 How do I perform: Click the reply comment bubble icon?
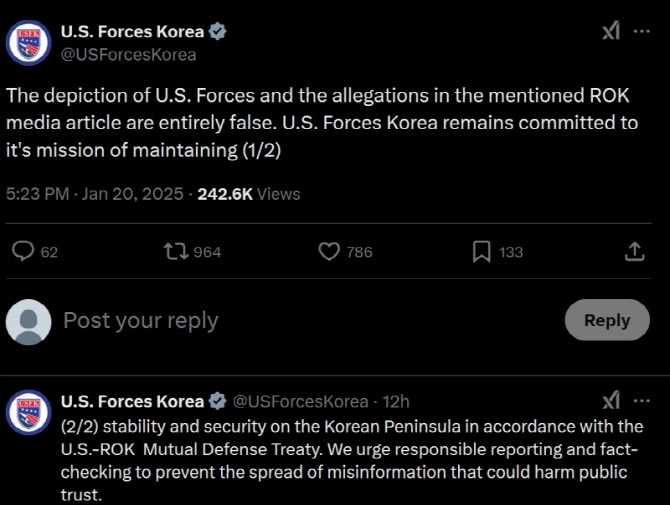tap(23, 251)
